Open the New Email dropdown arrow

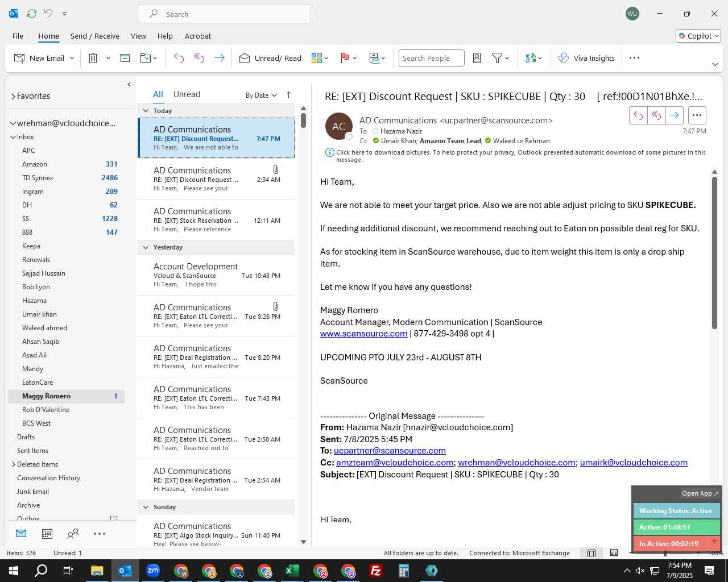point(72,58)
